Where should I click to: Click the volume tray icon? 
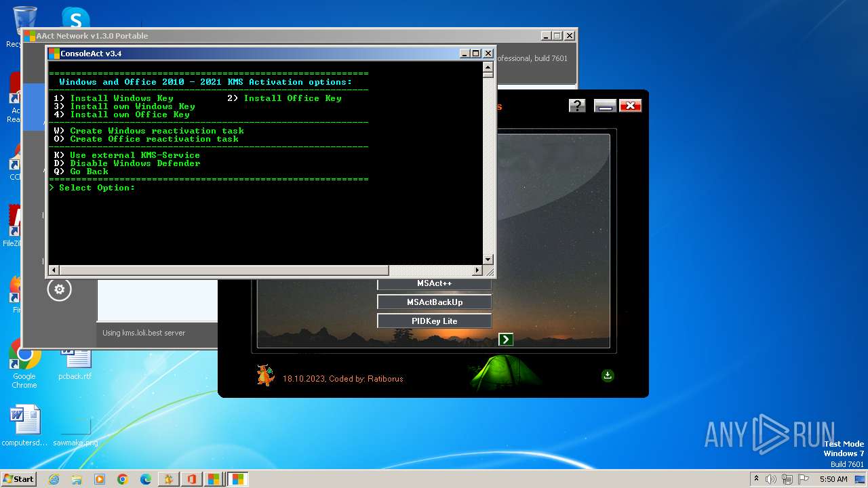click(771, 479)
